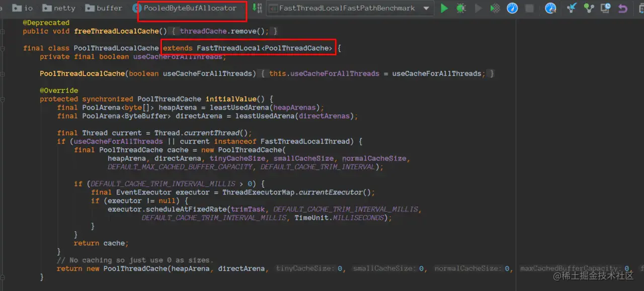Revert changes with purple undo arrow
The image size is (644, 291).
tap(623, 8)
